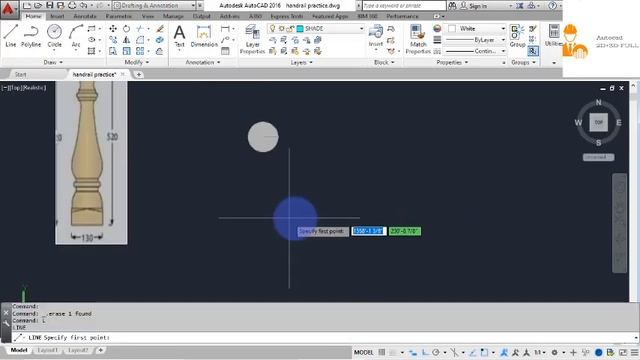Click the search keyword input field
Image resolution: width=640 pixels, height=360 pixels.
tap(404, 6)
